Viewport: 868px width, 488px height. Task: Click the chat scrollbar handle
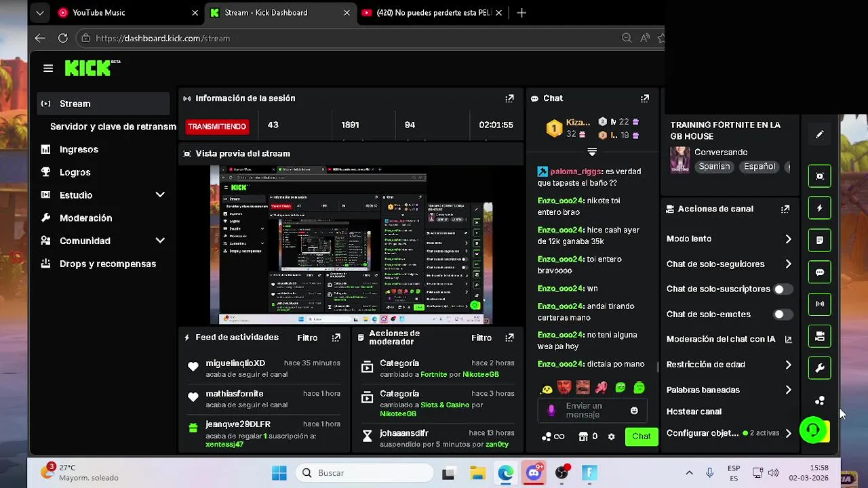(658, 367)
